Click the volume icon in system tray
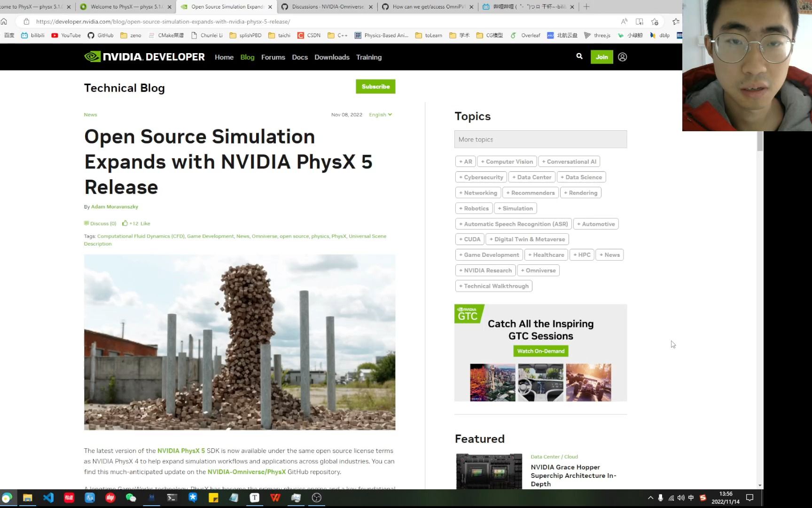 point(681,498)
